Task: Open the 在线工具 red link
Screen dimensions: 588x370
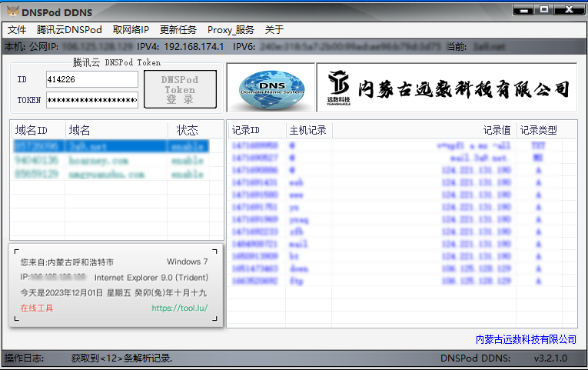Action: [37, 308]
